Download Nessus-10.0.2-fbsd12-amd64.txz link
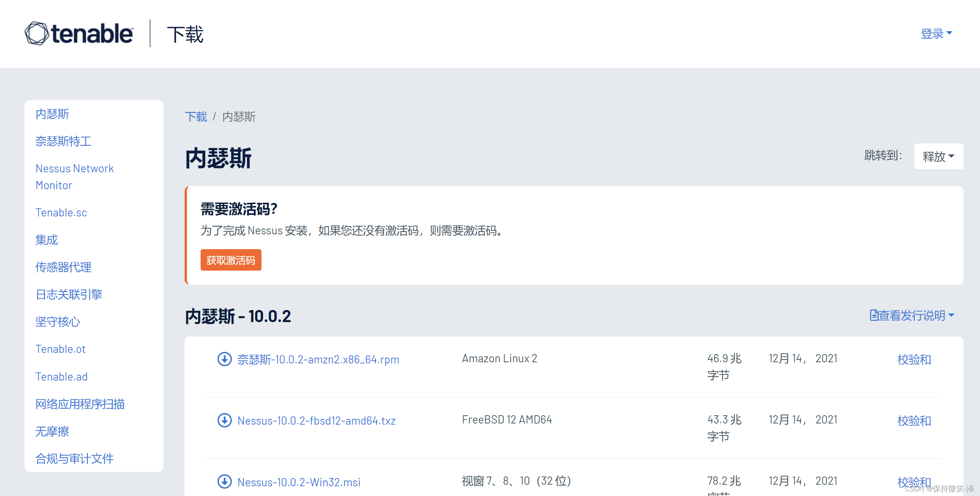980x496 pixels. click(x=316, y=421)
